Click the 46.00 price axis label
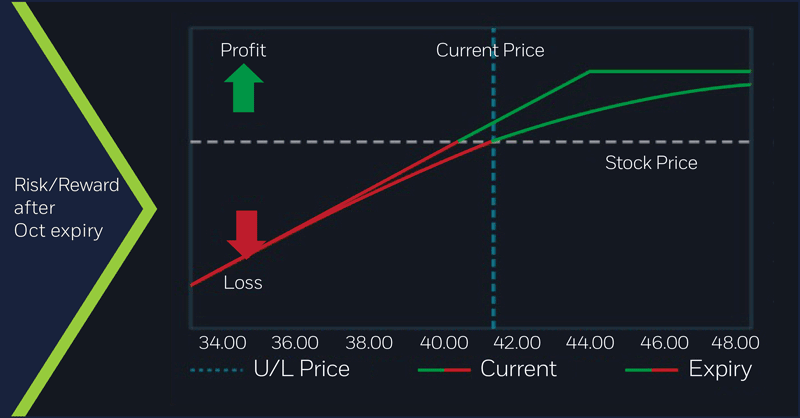Image resolution: width=800 pixels, height=418 pixels. [662, 342]
